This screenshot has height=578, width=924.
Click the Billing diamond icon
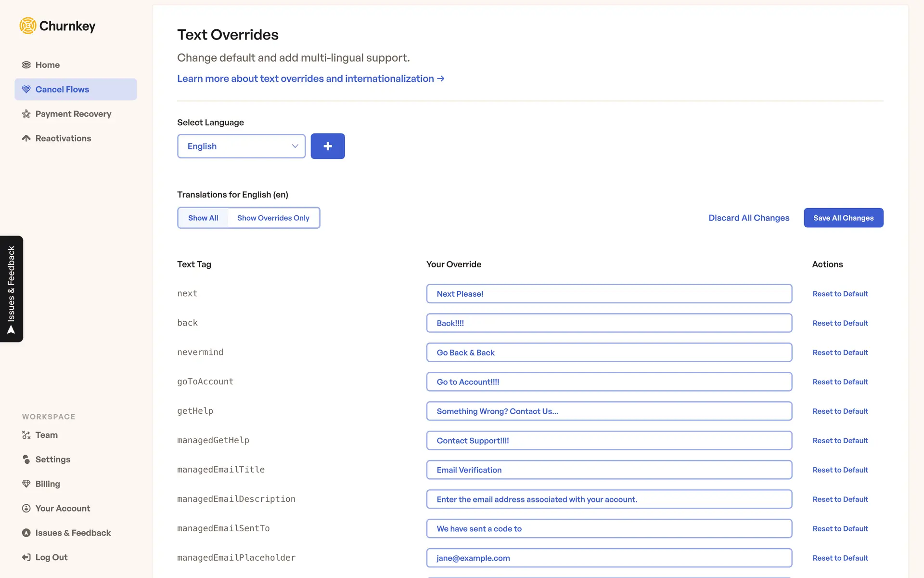pos(26,484)
